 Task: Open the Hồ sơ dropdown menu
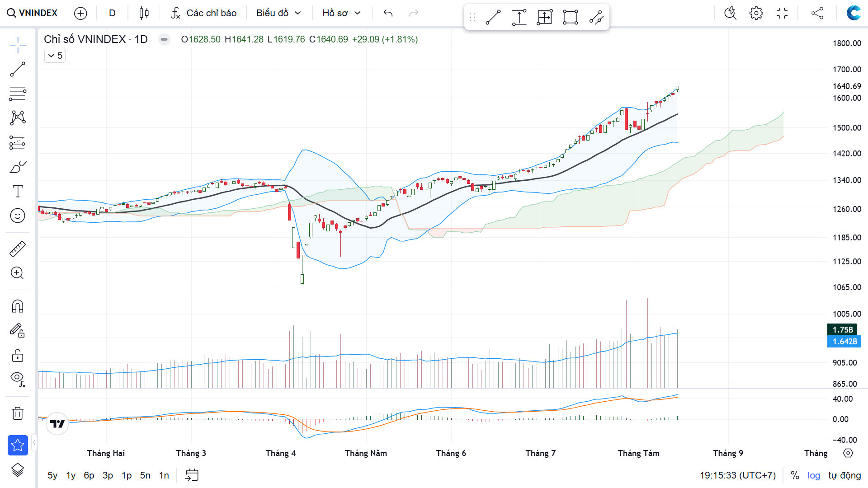tap(341, 13)
